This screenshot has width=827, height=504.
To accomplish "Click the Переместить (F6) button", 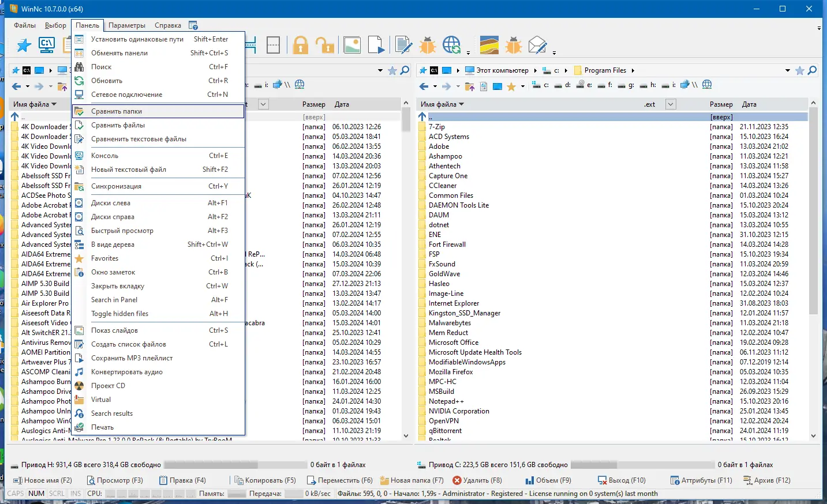I will pos(340,480).
